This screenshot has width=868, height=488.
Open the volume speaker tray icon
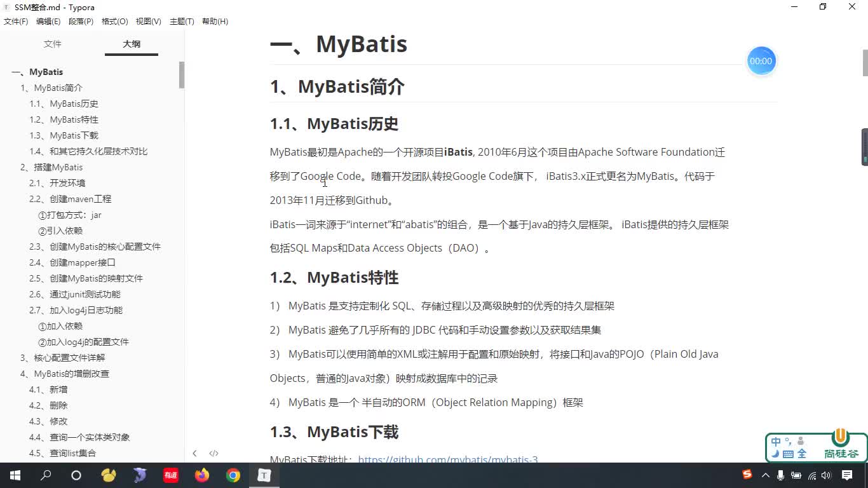point(826,475)
